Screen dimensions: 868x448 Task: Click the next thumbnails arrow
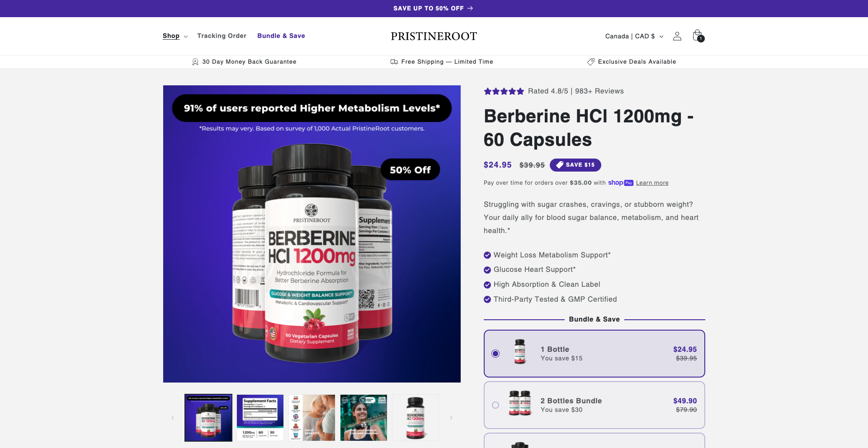tap(451, 418)
